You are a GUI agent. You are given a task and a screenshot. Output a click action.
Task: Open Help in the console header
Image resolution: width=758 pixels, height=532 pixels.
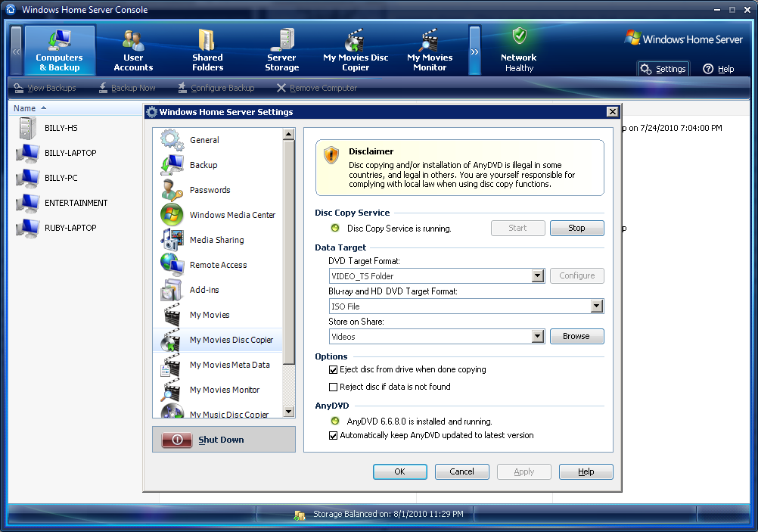719,69
